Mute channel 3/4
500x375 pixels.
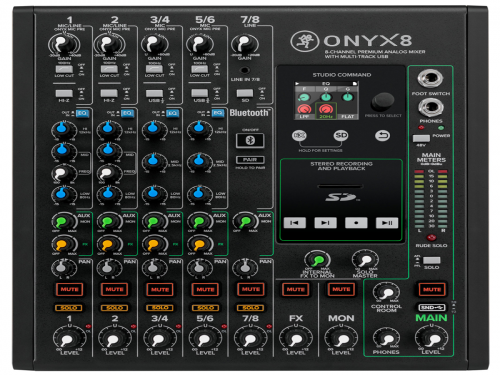[160, 289]
